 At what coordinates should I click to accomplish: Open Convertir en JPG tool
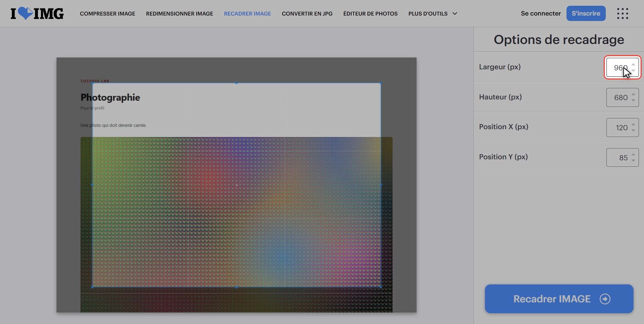[x=307, y=14]
